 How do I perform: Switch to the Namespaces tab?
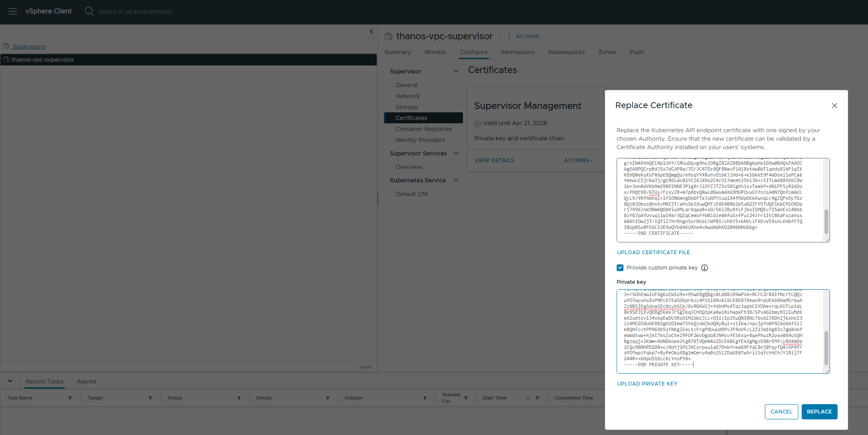[566, 52]
